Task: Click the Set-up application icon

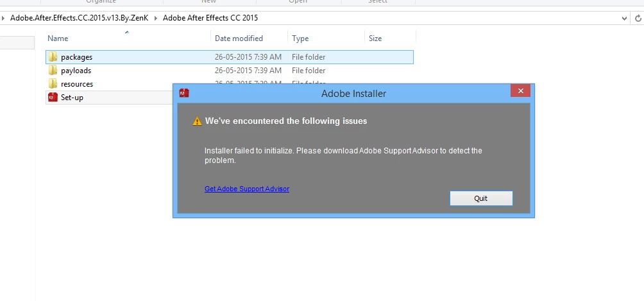Action: [53, 98]
